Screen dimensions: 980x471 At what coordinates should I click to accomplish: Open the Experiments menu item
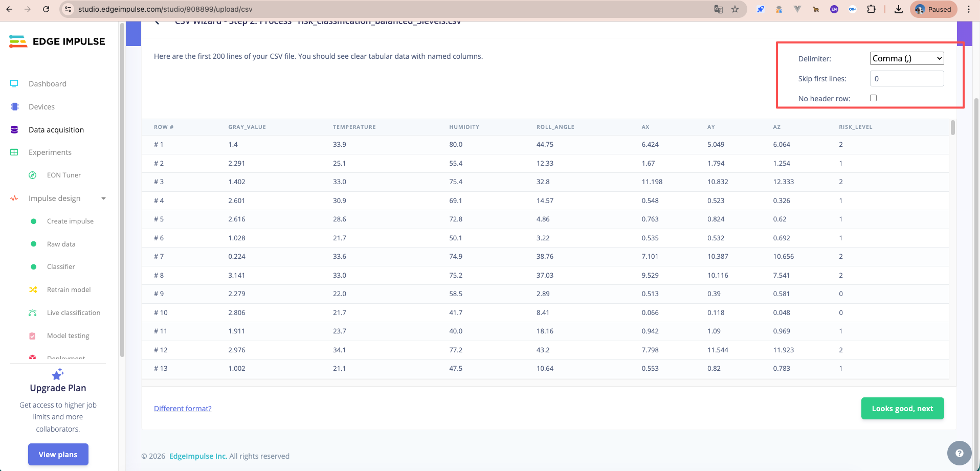(x=50, y=152)
